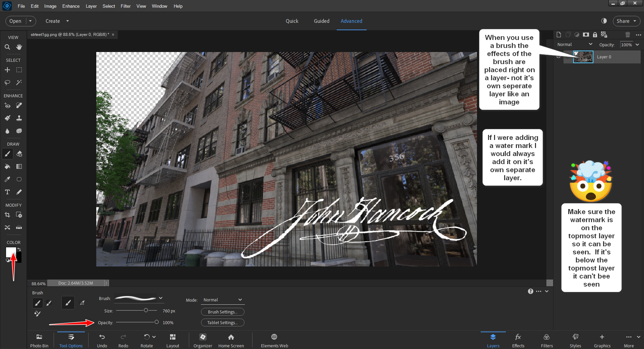Lock all pixels on the selected layer
644x349 pixels.
pyautogui.click(x=595, y=35)
